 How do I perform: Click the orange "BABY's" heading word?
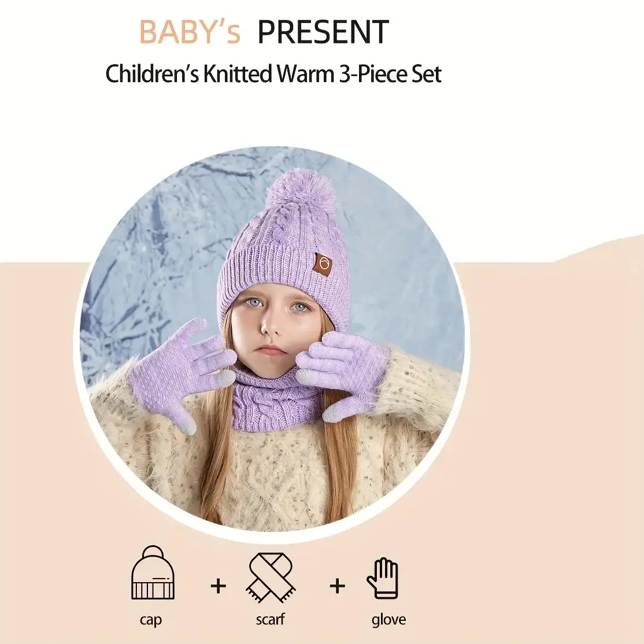(x=190, y=31)
